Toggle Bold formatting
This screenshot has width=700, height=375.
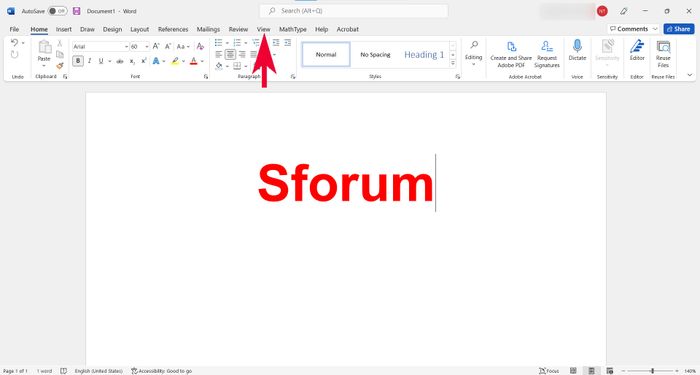point(78,61)
